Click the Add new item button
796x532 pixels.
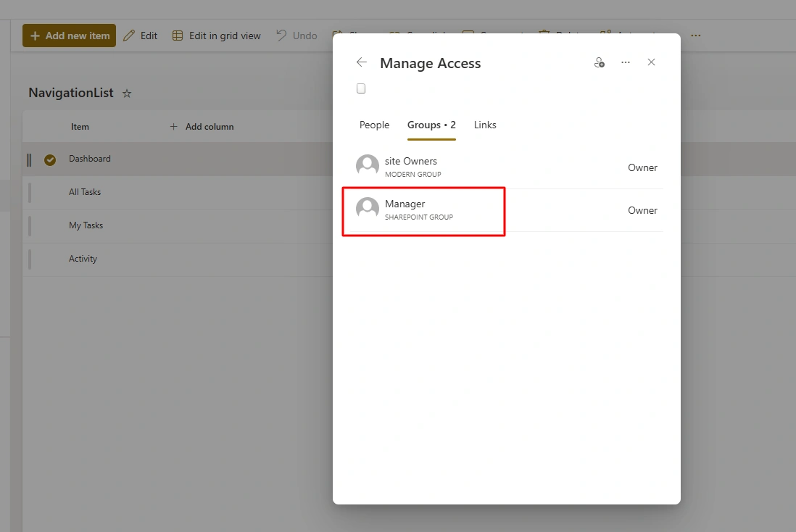pos(69,36)
